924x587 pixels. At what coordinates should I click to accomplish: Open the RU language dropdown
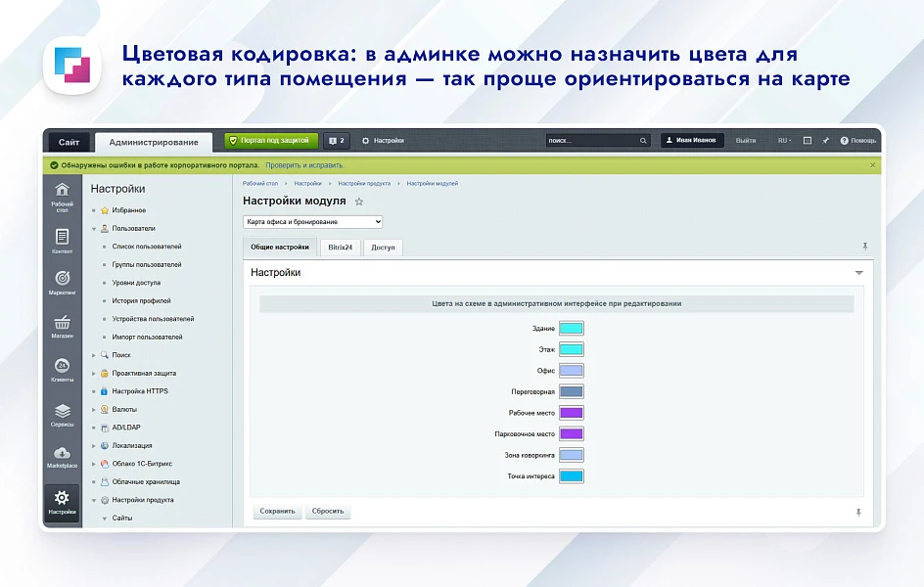click(x=784, y=141)
